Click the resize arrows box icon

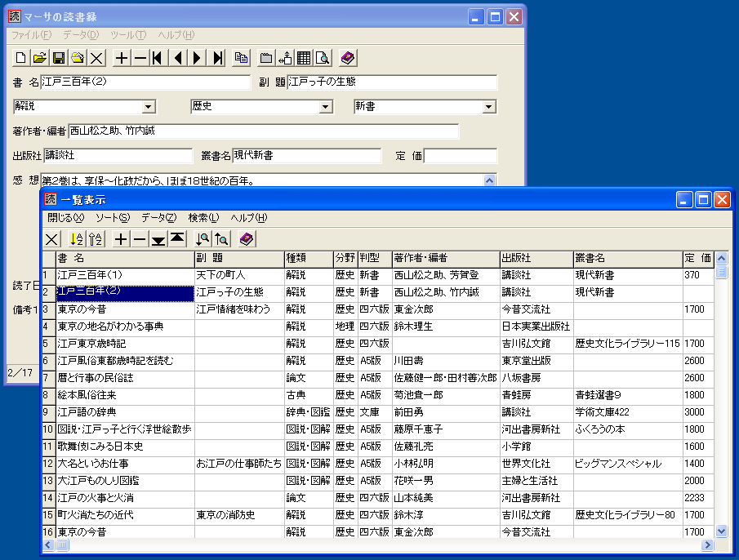click(x=285, y=58)
